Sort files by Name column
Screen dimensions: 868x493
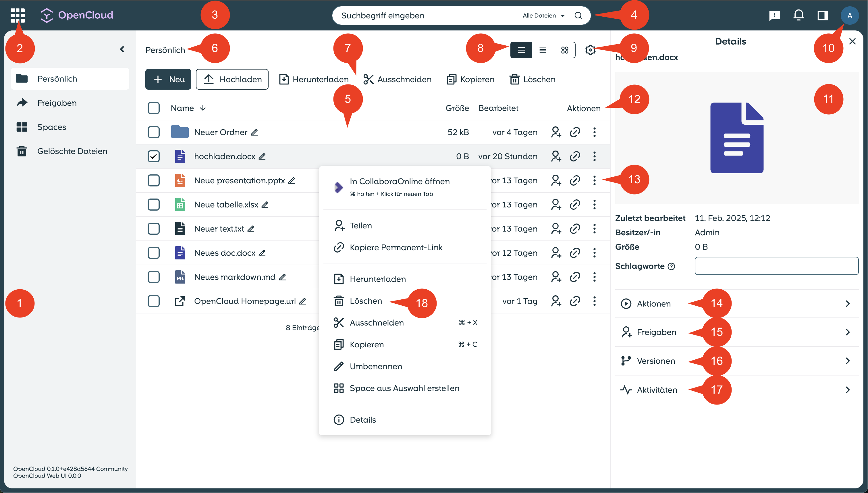[x=188, y=108]
